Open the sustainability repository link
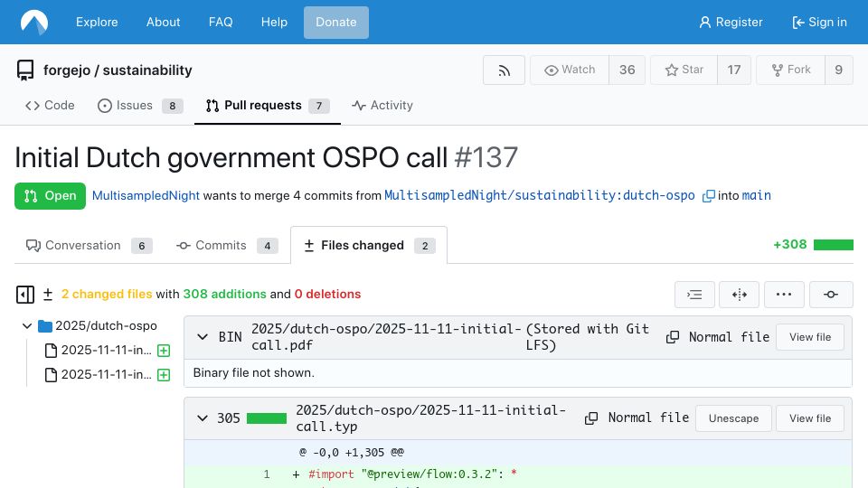 coord(147,70)
